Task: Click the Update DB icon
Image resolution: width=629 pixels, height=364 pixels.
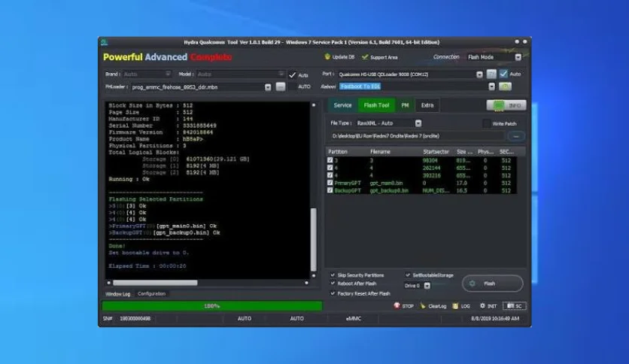Action: tap(327, 57)
